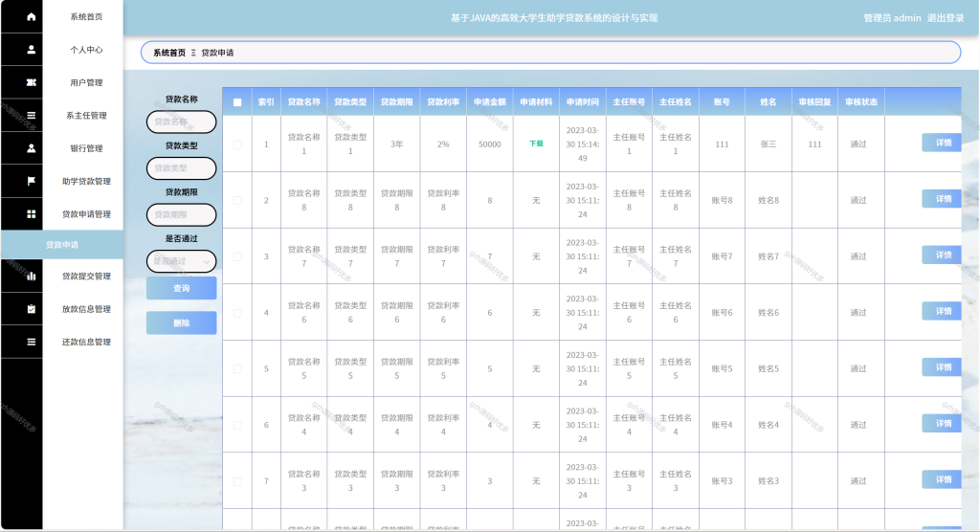Open 用户管理 menu item
This screenshot has height=532, width=980.
tap(86, 82)
